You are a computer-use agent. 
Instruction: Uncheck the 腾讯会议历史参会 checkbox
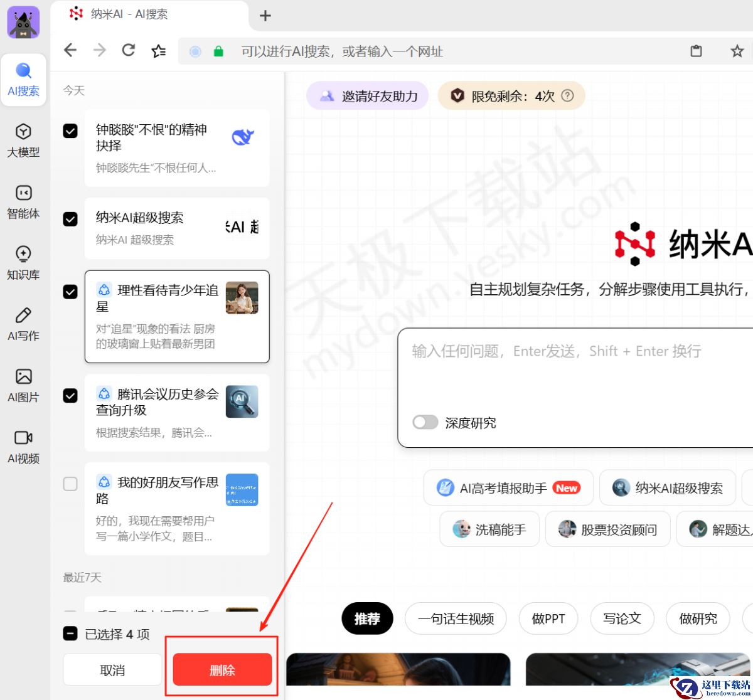[x=70, y=395]
